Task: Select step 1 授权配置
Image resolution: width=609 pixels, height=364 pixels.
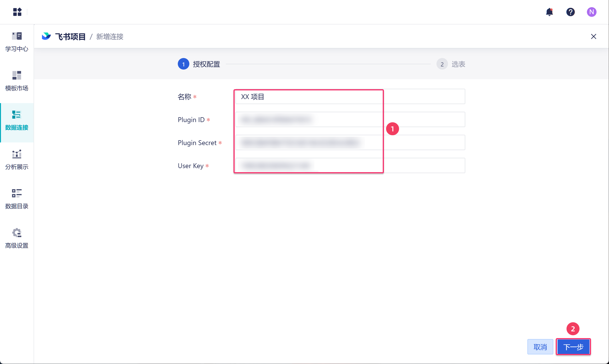Action: [x=199, y=64]
